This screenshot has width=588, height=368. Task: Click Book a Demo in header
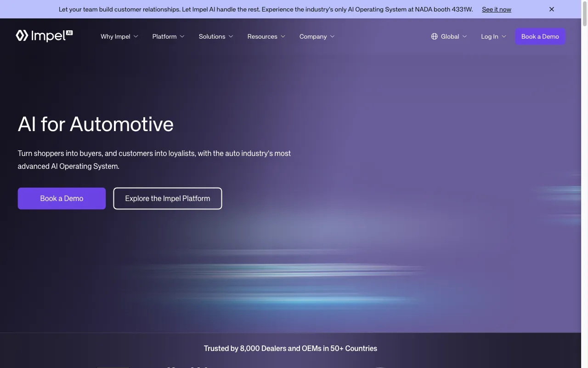[x=540, y=36]
